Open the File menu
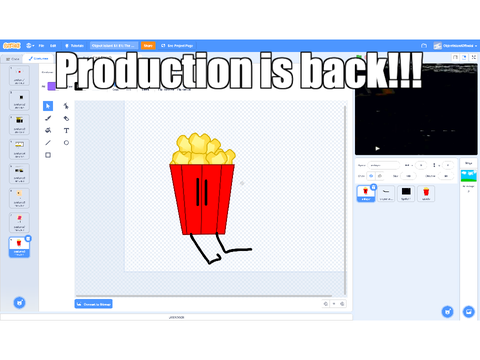Image resolution: width=480 pixels, height=360 pixels. click(41, 46)
